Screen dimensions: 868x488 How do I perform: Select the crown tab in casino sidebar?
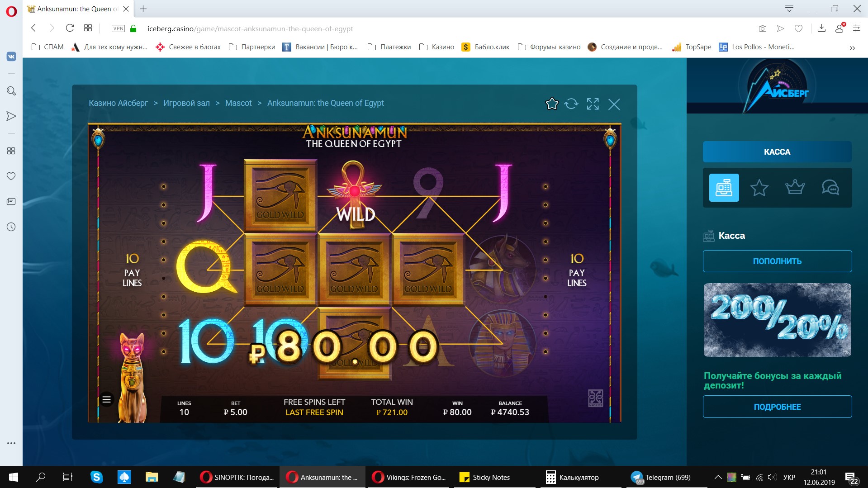pos(795,187)
